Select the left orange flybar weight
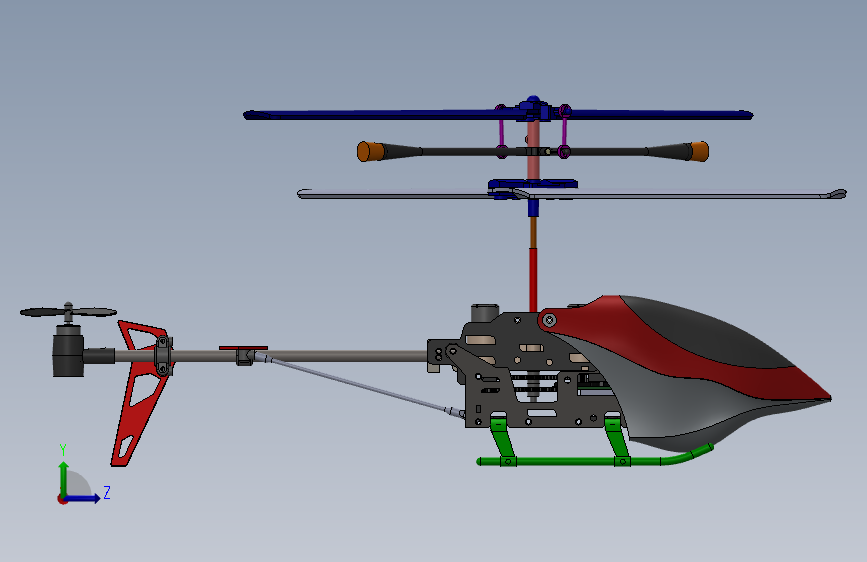The height and width of the screenshot is (562, 867). click(370, 152)
